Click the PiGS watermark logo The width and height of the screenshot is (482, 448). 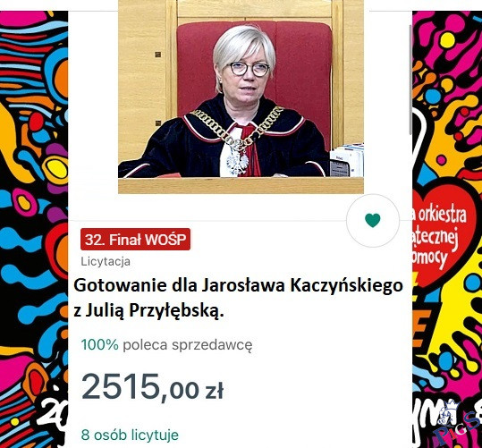(x=457, y=426)
